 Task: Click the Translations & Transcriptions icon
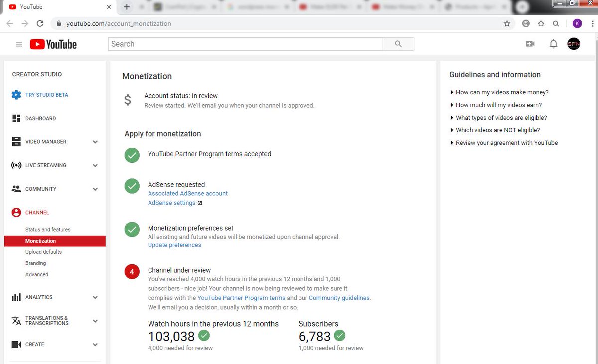tap(16, 320)
